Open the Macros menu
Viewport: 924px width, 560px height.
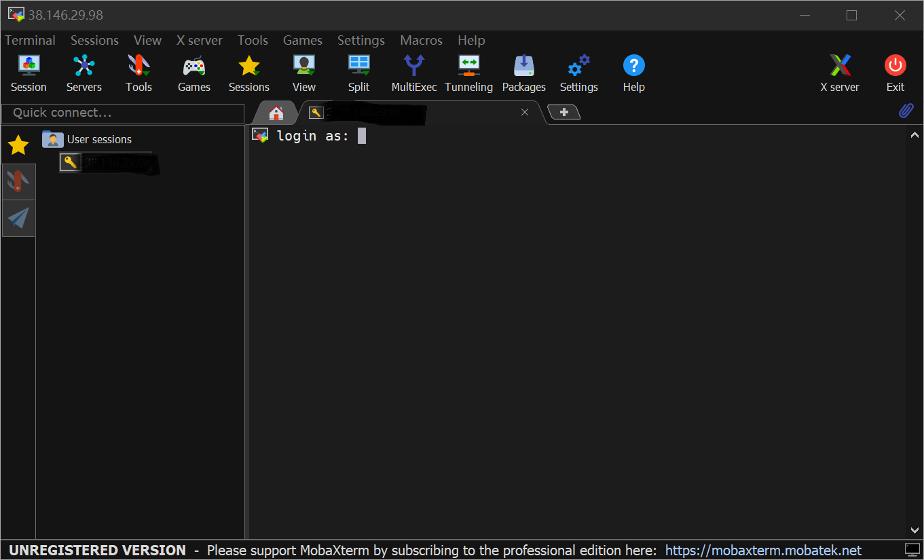click(x=421, y=41)
